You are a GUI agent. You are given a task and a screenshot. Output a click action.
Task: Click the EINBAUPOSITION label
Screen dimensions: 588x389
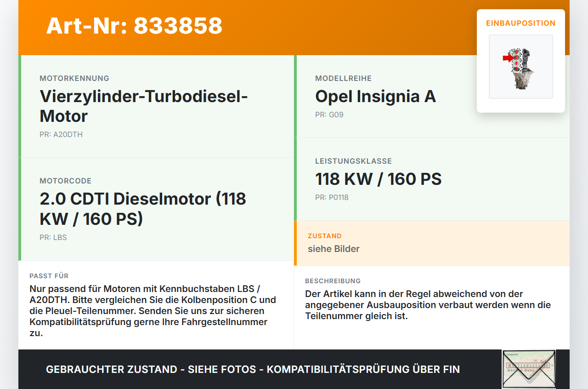[521, 23]
